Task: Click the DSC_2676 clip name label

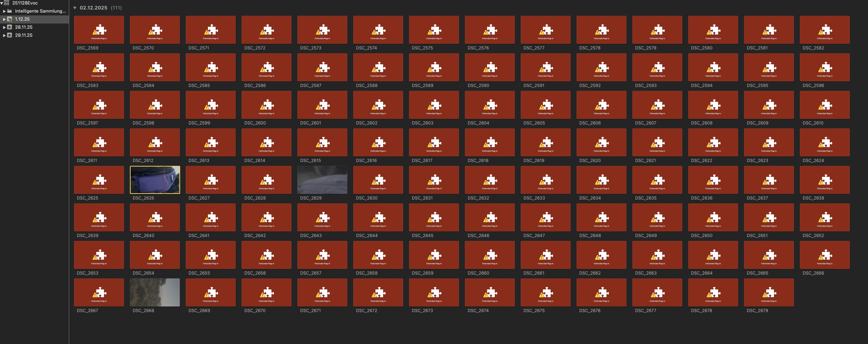Action: click(x=590, y=311)
